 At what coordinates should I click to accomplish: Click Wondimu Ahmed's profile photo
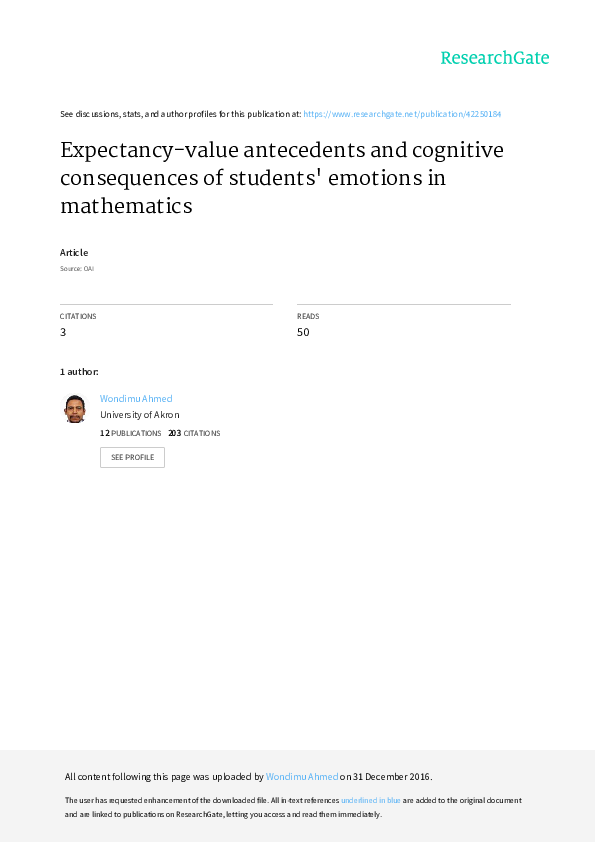point(75,409)
